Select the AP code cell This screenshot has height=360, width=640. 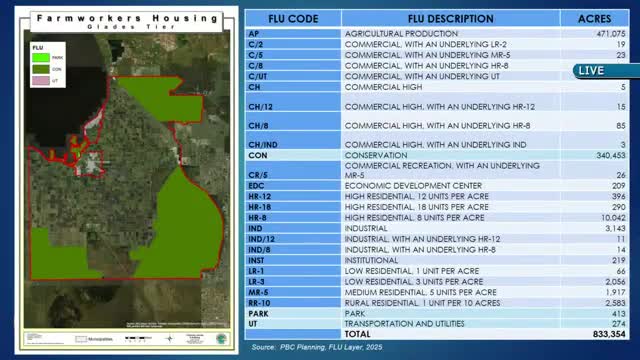[293, 33]
